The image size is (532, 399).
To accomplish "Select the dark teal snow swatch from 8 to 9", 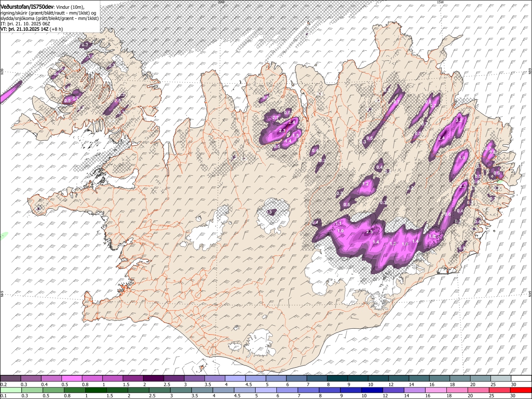I will [337, 378].
